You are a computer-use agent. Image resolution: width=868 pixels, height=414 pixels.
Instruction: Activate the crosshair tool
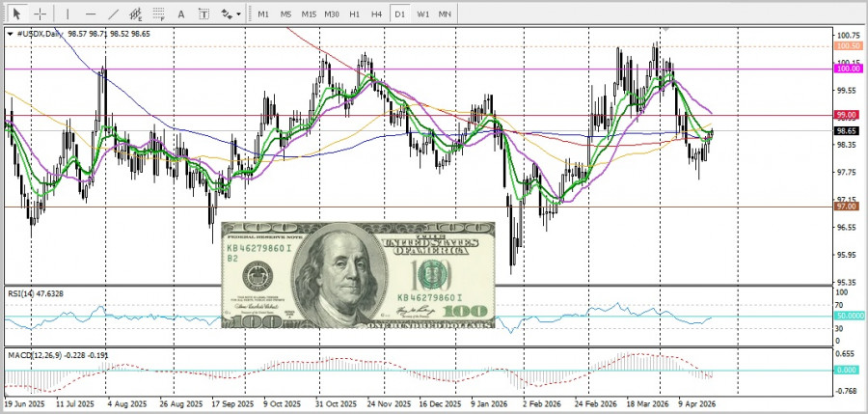pos(41,14)
